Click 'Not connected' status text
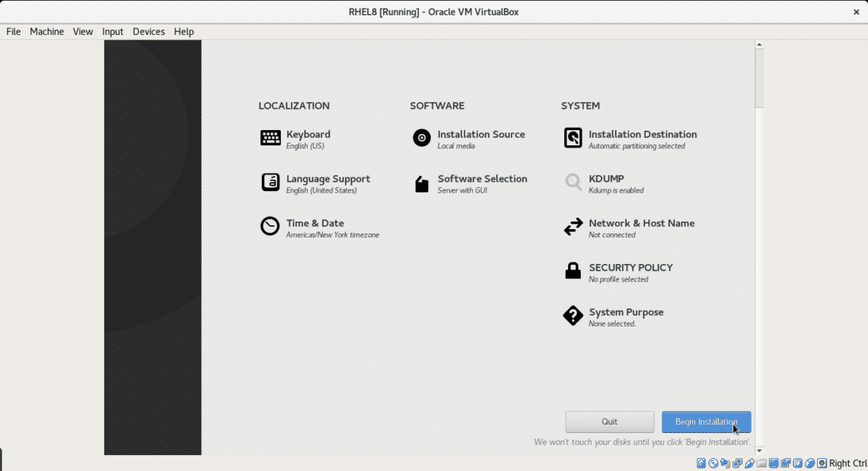This screenshot has height=471, width=868. [611, 234]
